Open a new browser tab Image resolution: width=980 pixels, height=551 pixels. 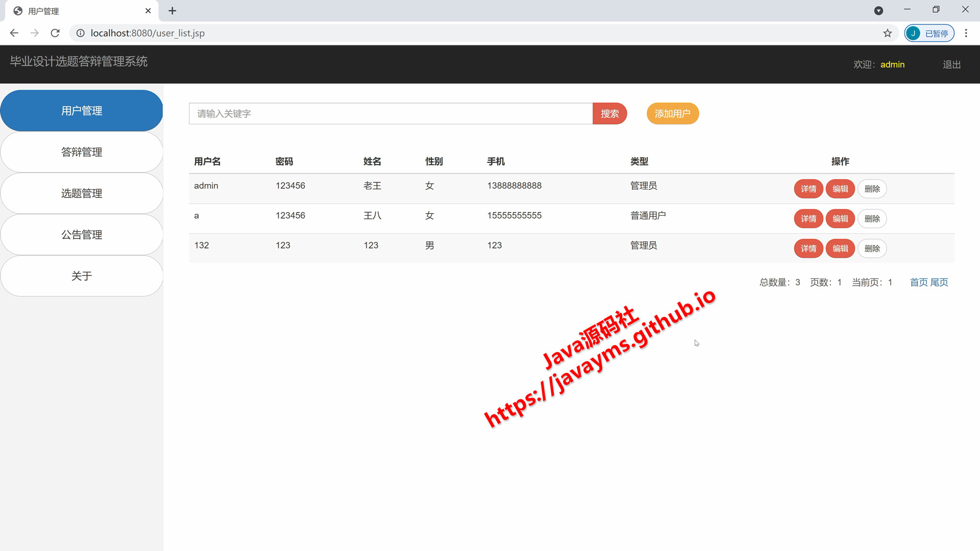173,11
